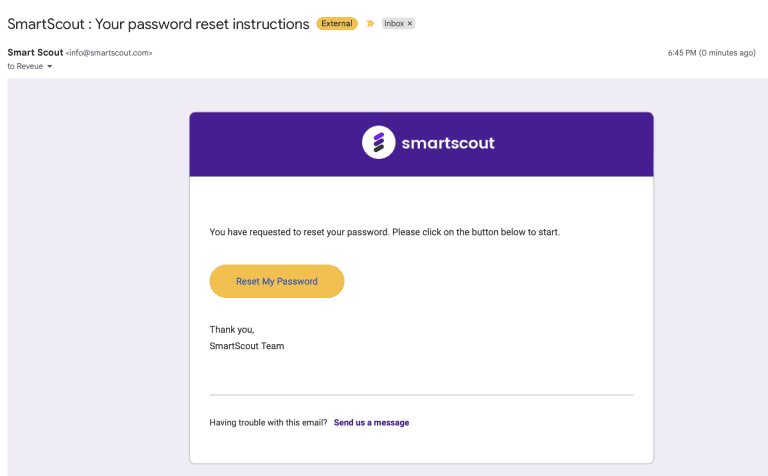This screenshot has height=476, width=768.
Task: Click the horizontal divider above the footer
Action: [x=421, y=394]
